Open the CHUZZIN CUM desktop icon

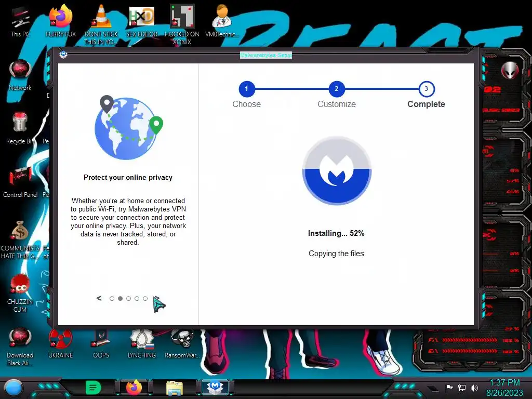pos(20,293)
